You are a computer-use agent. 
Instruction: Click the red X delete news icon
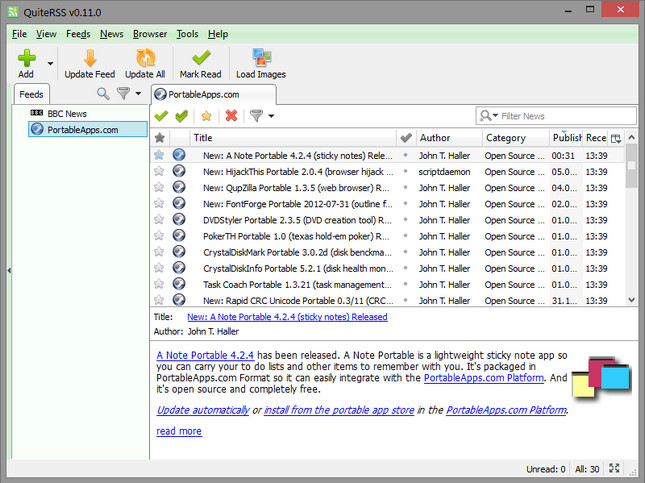(231, 116)
